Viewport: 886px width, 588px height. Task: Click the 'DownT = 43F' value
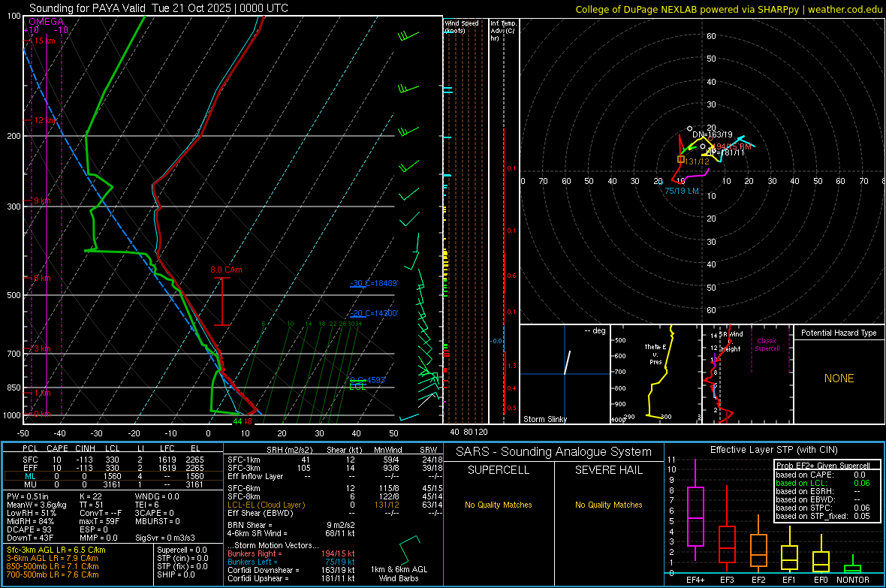pos(30,538)
